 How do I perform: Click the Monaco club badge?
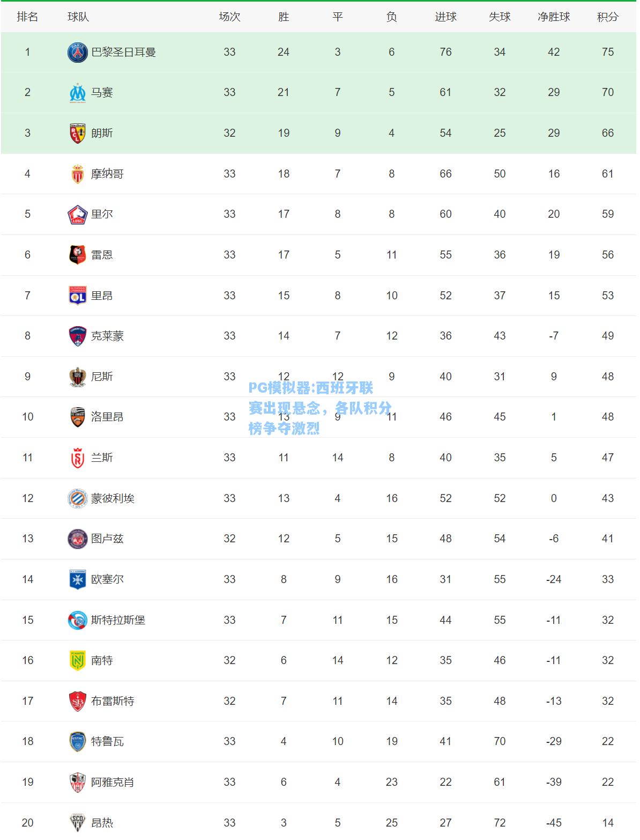pos(78,174)
